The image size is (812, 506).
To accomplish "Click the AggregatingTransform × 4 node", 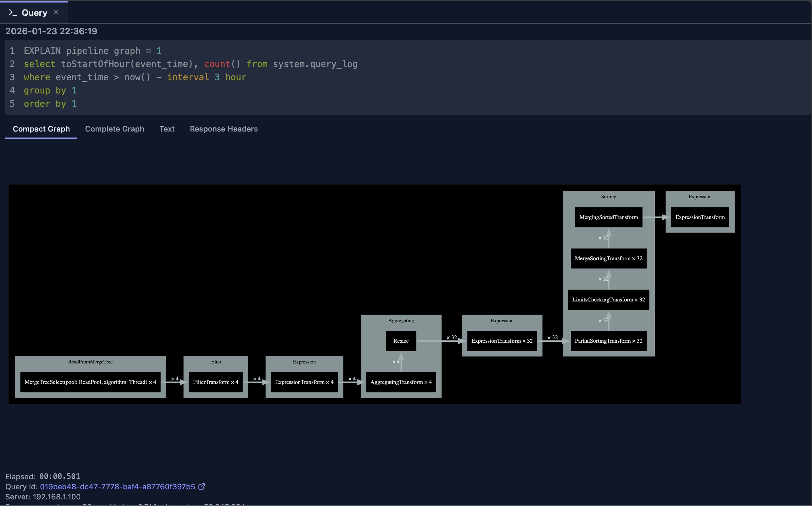I will click(x=400, y=382).
